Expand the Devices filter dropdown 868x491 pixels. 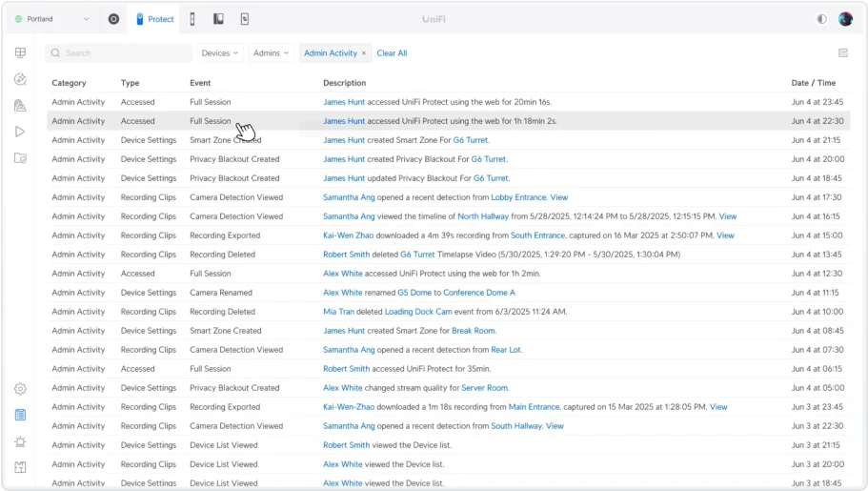coord(220,53)
